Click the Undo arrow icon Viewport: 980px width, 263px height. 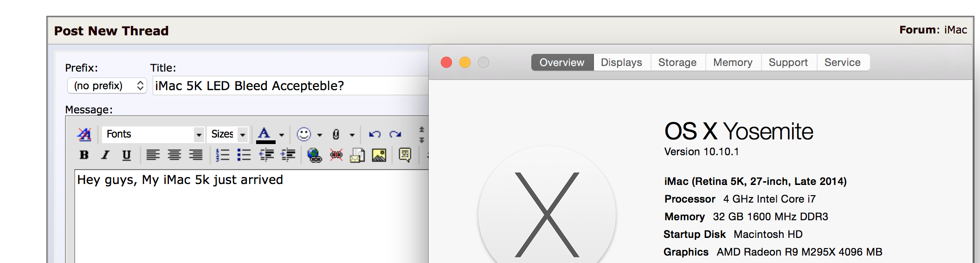coord(374,134)
